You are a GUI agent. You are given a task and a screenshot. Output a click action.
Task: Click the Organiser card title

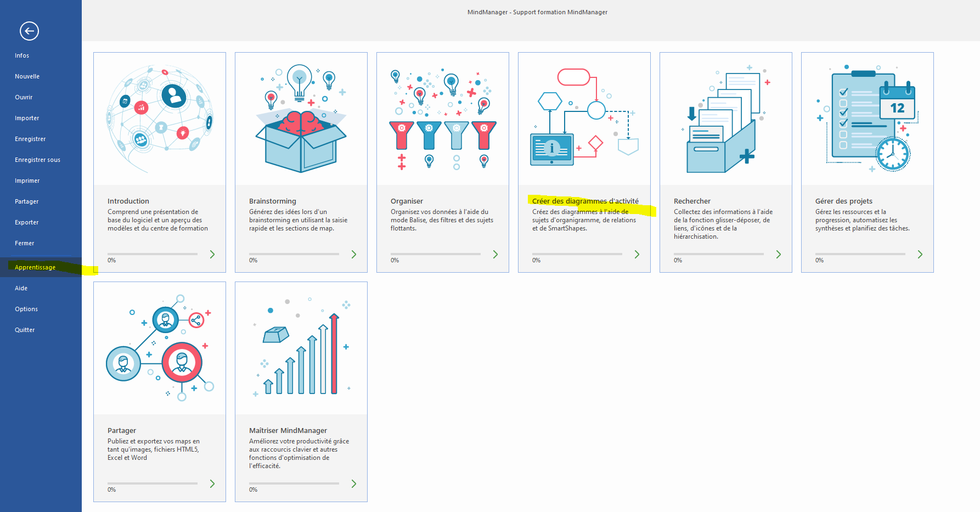(407, 201)
